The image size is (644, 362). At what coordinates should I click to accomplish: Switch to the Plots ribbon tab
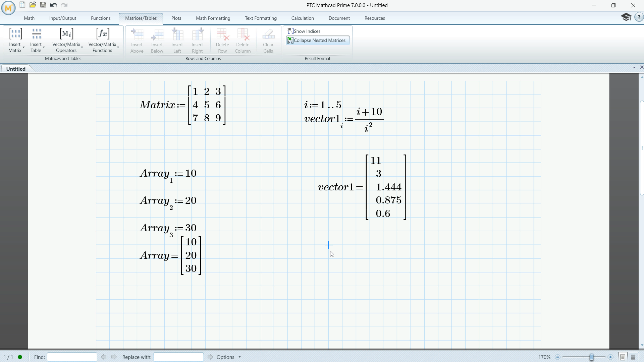click(176, 18)
